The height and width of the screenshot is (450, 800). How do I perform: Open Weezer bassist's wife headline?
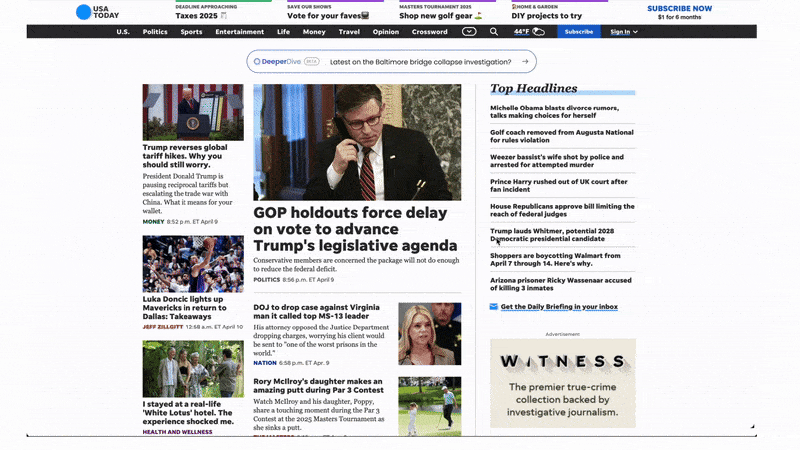tap(557, 161)
